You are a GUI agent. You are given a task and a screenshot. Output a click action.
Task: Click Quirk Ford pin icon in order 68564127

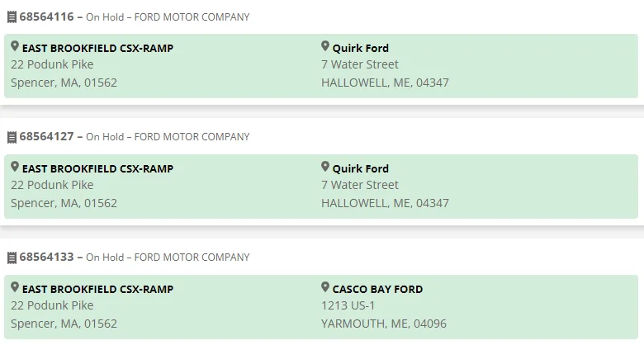point(325,168)
